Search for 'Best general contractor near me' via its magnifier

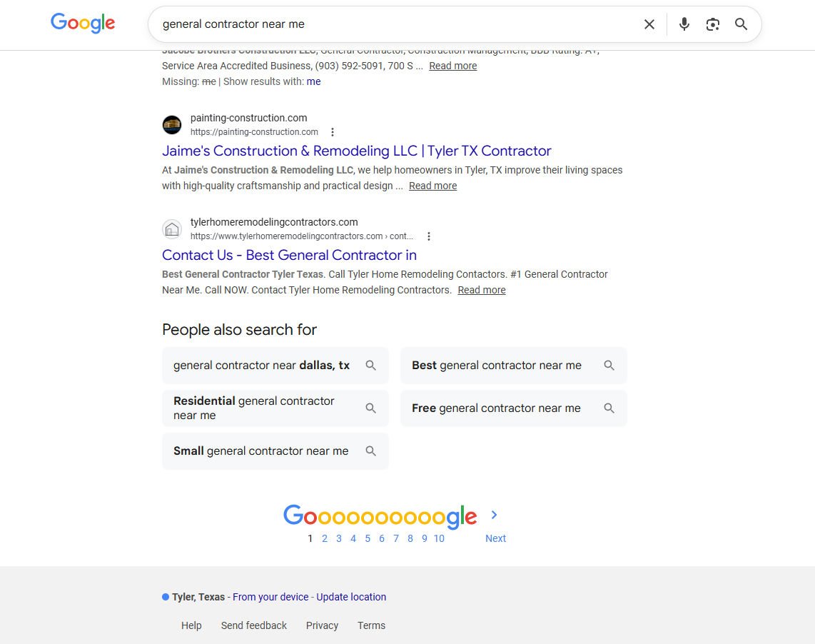pos(609,365)
